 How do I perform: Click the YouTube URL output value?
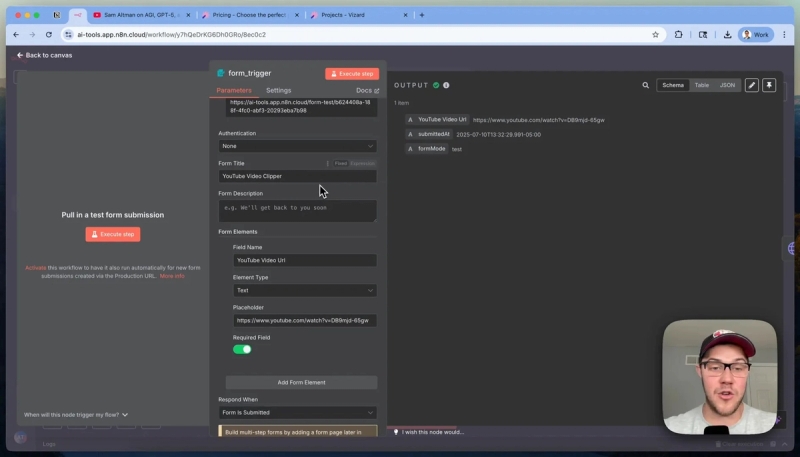(539, 120)
